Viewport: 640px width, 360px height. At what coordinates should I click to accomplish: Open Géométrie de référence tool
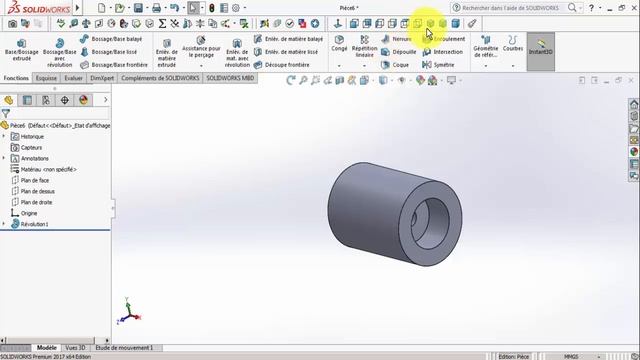[x=486, y=46]
